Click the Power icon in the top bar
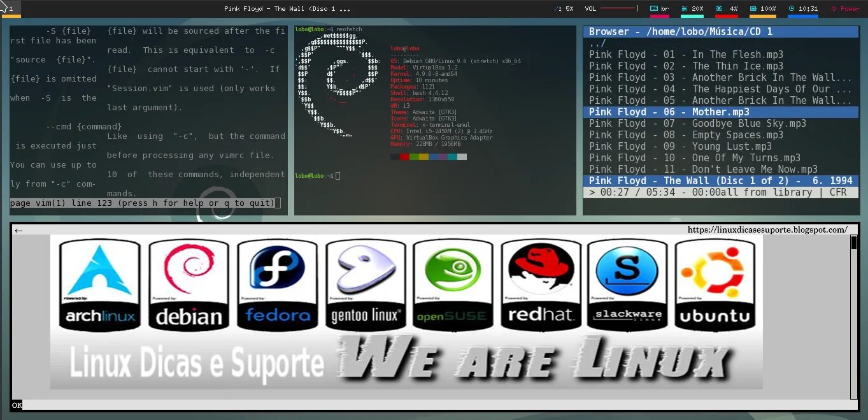The image size is (868, 420). coord(834,9)
